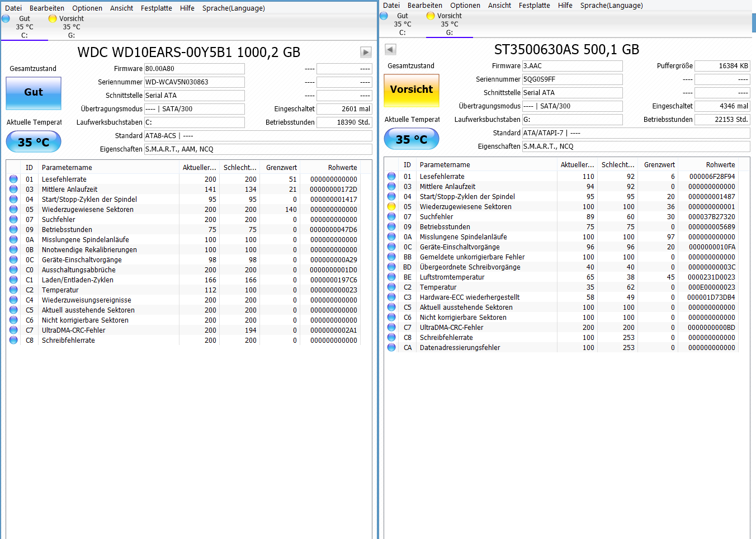The image size is (756, 539).
Task: Click Seriennummer field 5QG0S9FF in right window
Action: pyautogui.click(x=573, y=79)
